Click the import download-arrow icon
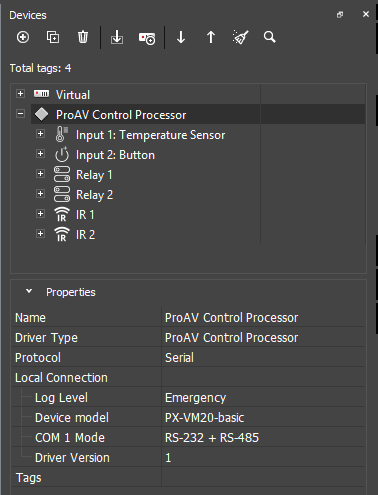This screenshot has height=495, width=378. 117,37
